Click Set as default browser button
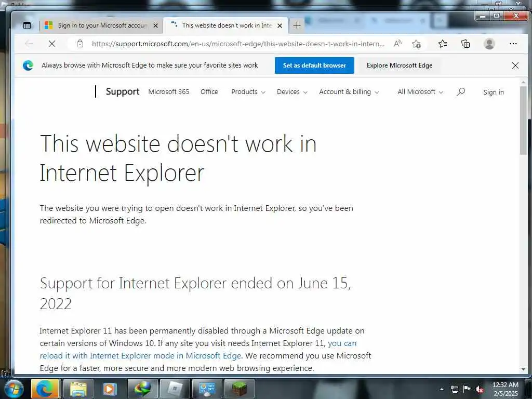This screenshot has height=399, width=532. tap(314, 65)
